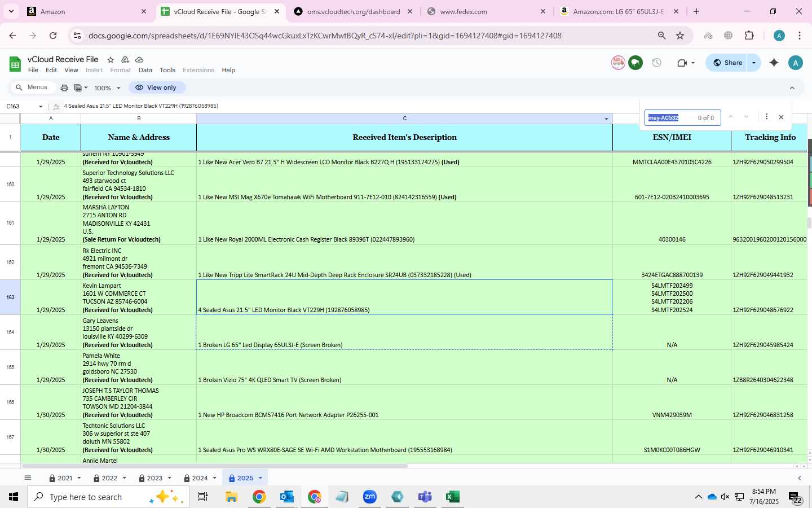
Task: Open File Explorer from the taskbar
Action: point(231,497)
